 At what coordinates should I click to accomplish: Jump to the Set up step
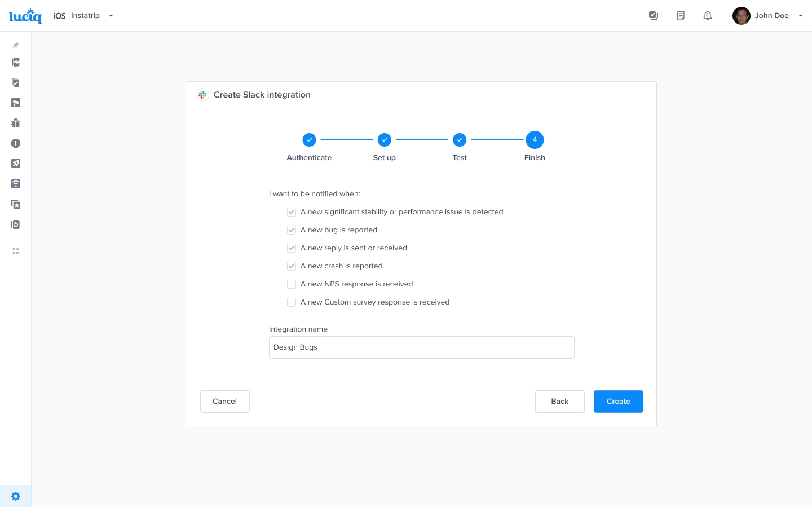[x=384, y=140]
